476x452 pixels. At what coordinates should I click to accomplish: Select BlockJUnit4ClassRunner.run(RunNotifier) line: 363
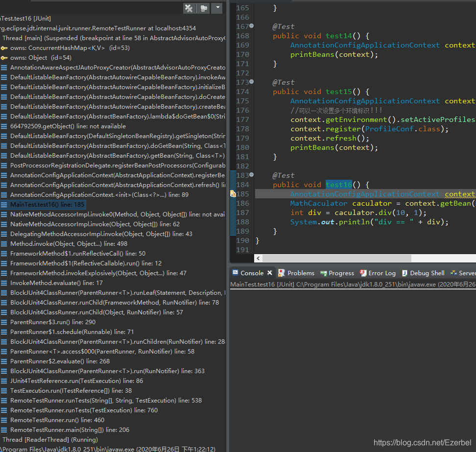(x=107, y=371)
